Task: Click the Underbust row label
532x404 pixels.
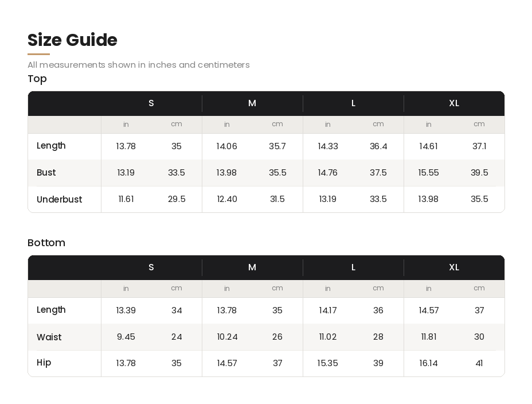Action: [x=60, y=199]
